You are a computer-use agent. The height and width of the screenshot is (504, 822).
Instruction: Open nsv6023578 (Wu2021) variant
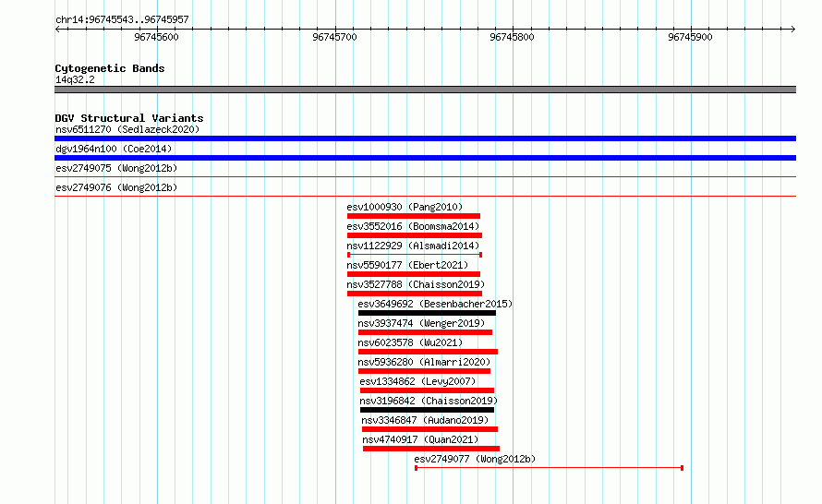(410, 342)
